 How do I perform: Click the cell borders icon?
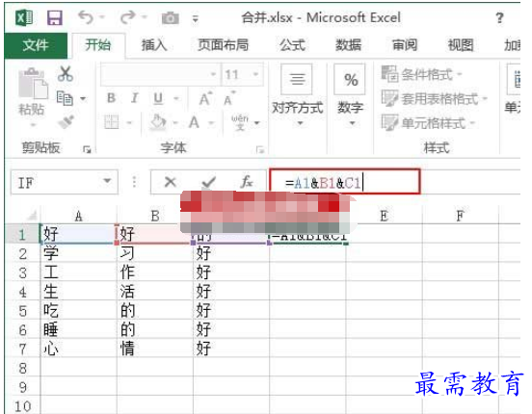(111, 122)
